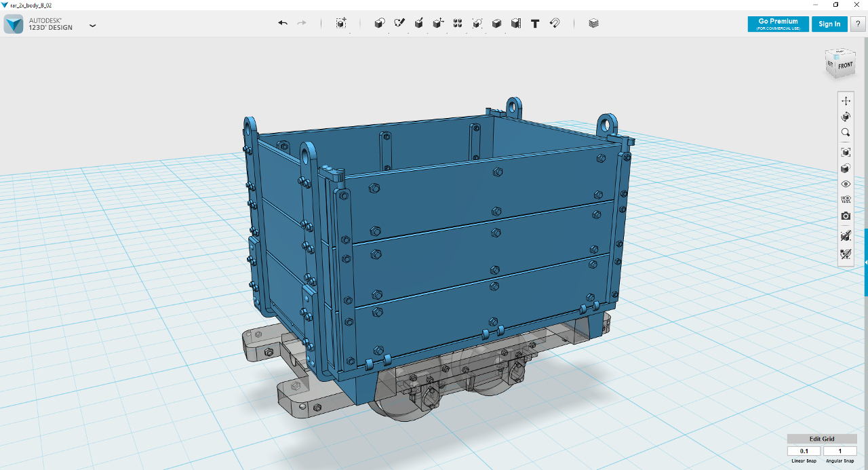Toggle the bottom crossed-out snap icon
The height and width of the screenshot is (470, 868).
tap(846, 254)
